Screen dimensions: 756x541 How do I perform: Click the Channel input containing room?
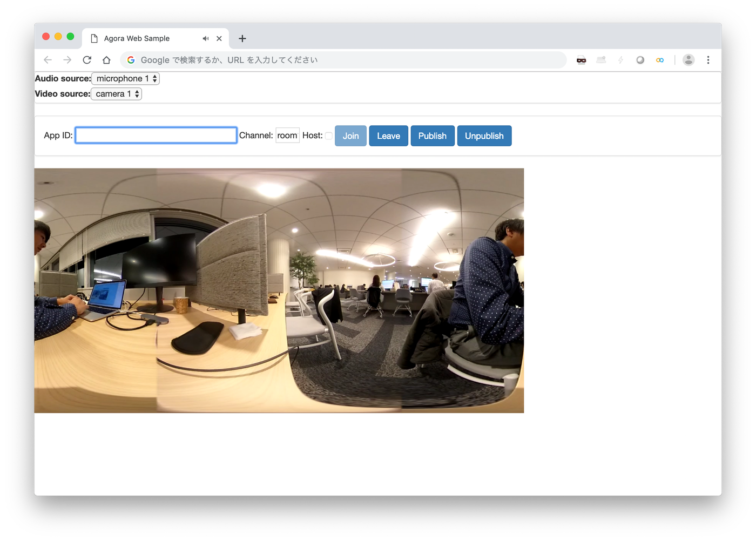287,136
